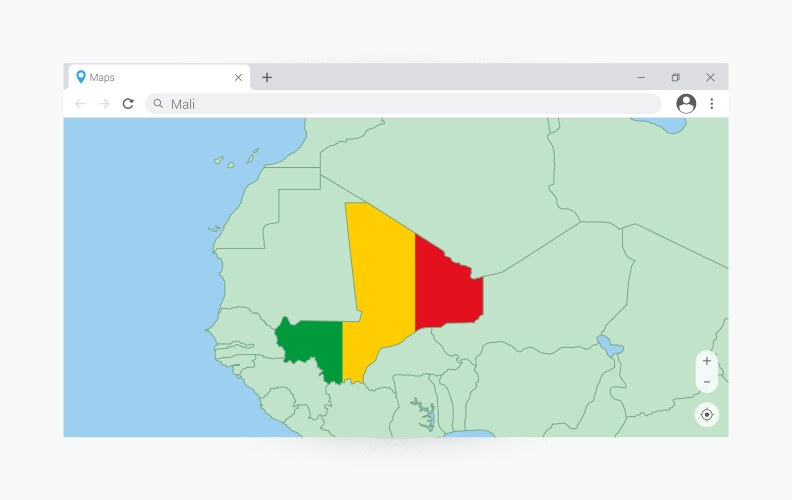Open the three-dot browser menu

712,104
